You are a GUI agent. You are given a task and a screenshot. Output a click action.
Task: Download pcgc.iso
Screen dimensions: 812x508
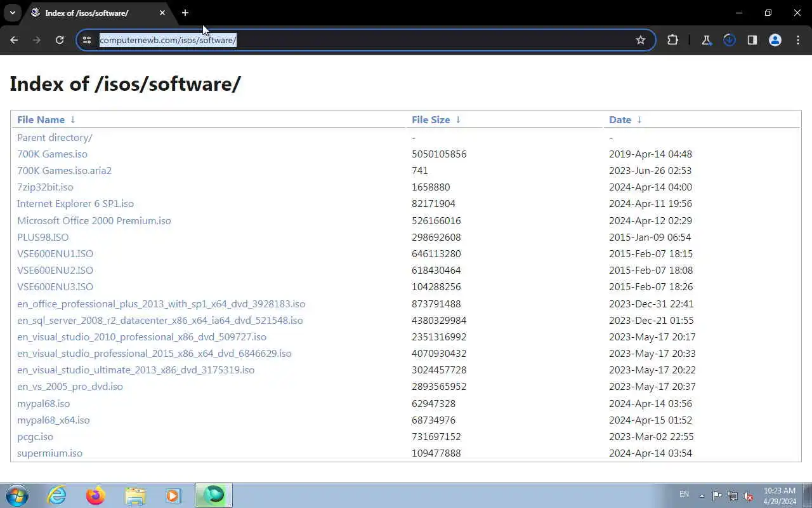pyautogui.click(x=35, y=436)
